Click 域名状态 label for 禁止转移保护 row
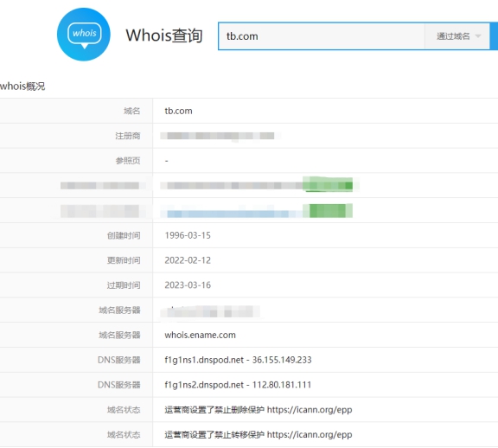This screenshot has height=448, width=498. pyautogui.click(x=124, y=434)
